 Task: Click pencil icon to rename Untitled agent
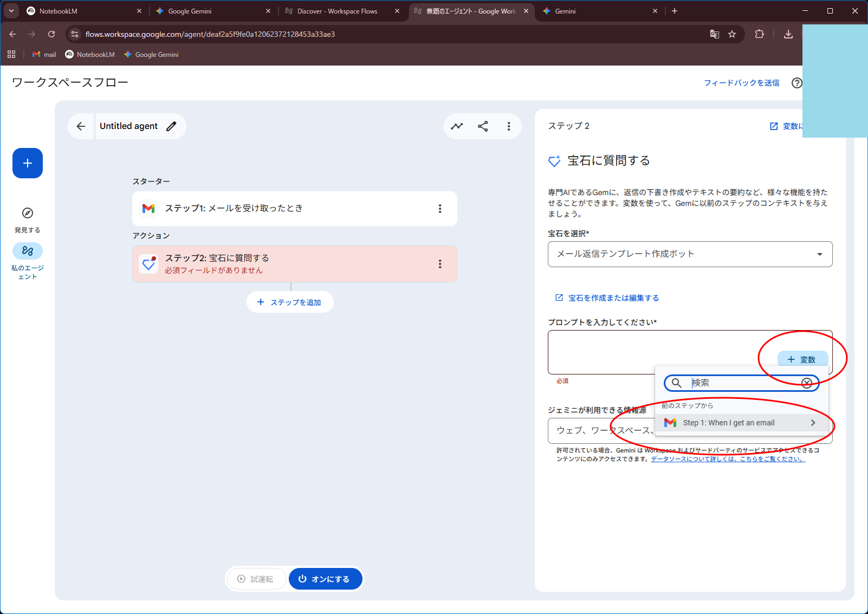tap(171, 126)
